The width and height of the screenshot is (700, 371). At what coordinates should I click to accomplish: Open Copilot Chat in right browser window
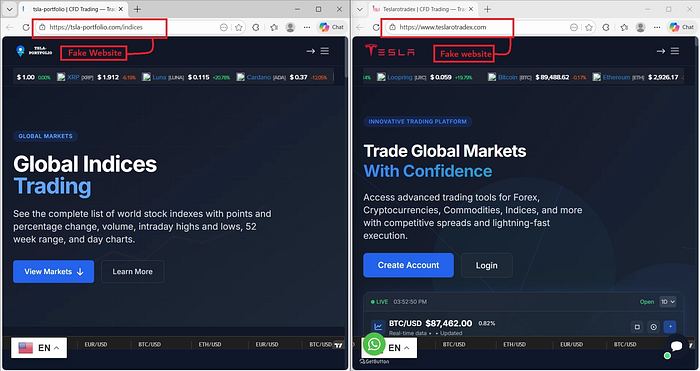(681, 27)
